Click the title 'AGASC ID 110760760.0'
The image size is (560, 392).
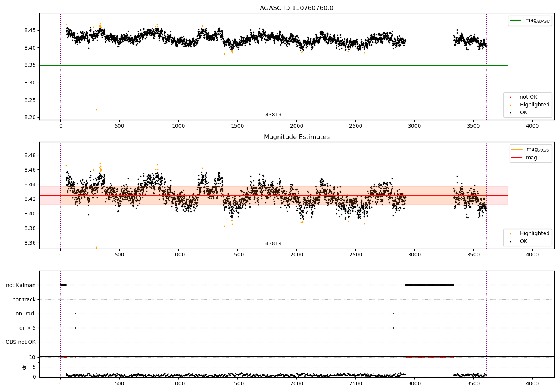point(296,8)
